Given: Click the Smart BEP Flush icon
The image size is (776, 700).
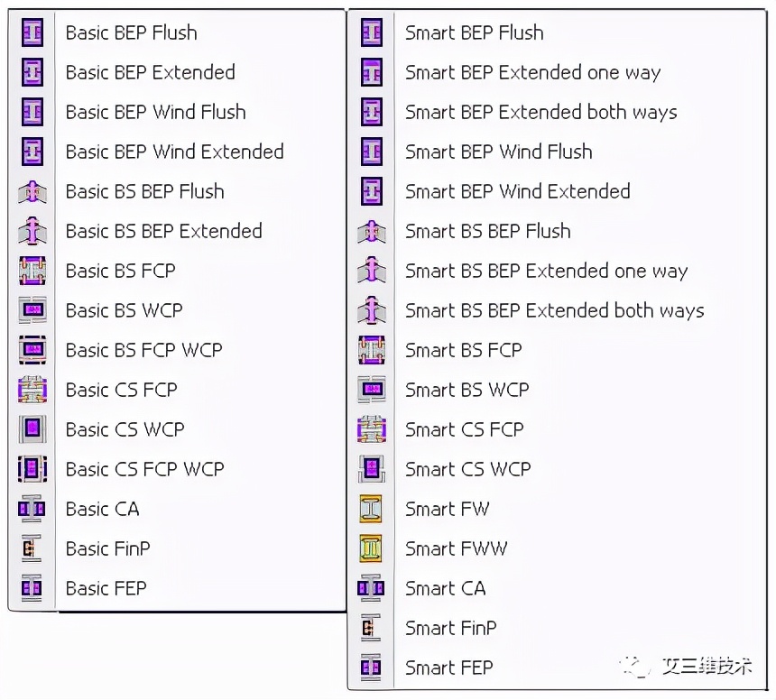Looking at the screenshot, I should click(x=371, y=32).
